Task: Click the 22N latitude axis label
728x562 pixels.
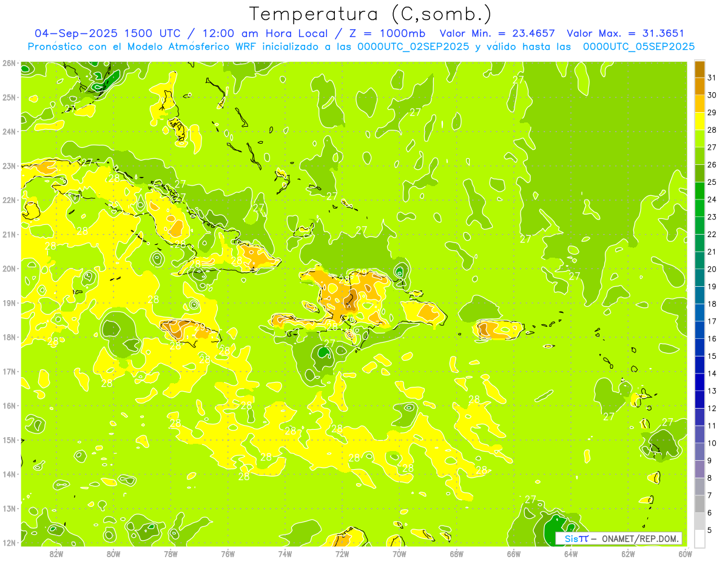Action: [x=9, y=200]
